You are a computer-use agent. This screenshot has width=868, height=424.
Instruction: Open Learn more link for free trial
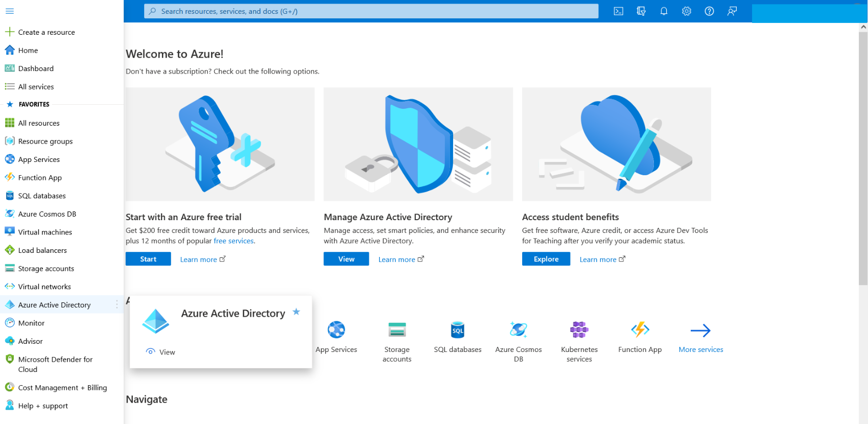coord(203,260)
